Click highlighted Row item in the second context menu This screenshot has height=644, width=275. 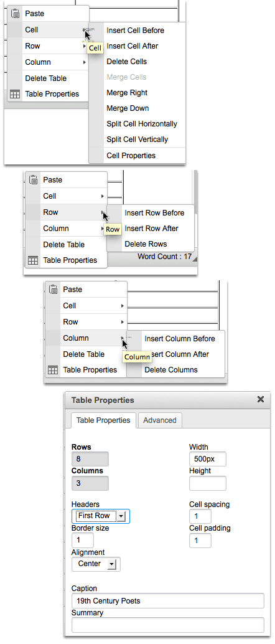click(66, 212)
